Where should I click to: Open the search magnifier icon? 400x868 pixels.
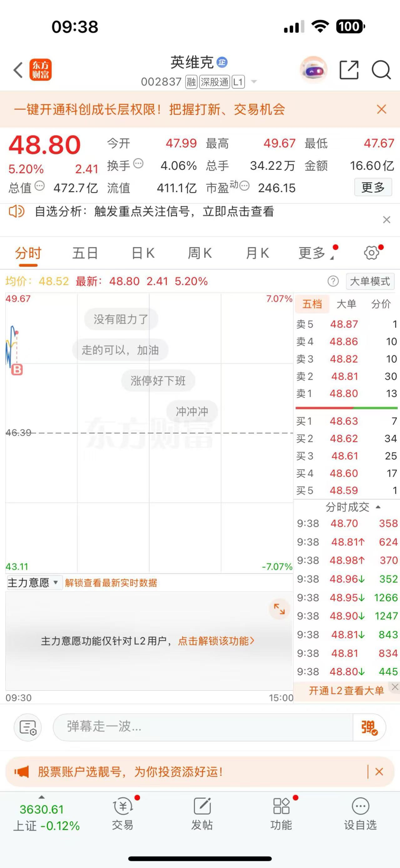click(x=381, y=70)
